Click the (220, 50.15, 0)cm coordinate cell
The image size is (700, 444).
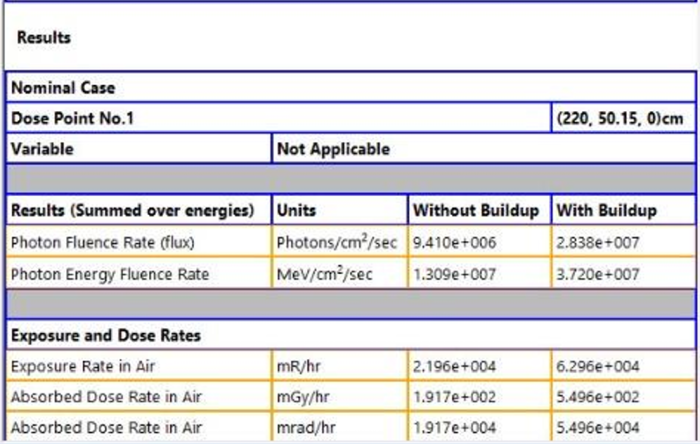624,118
